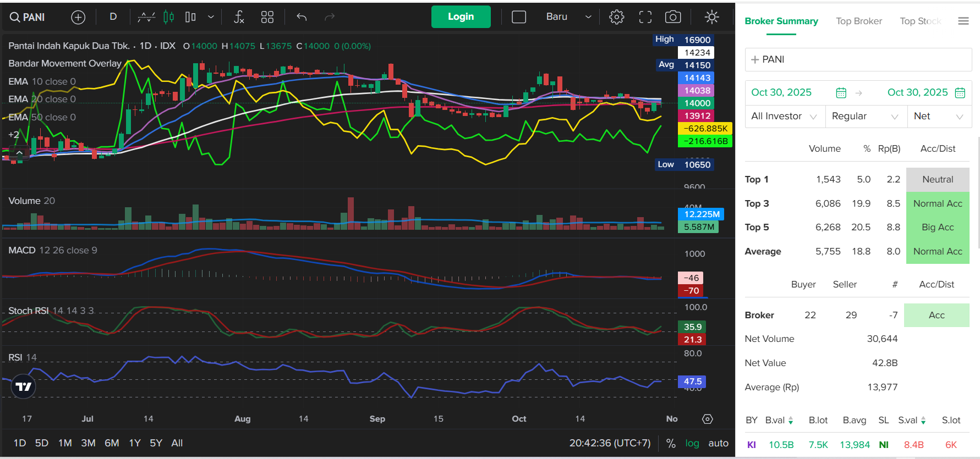
Task: Undo the last chart action
Action: (x=302, y=18)
